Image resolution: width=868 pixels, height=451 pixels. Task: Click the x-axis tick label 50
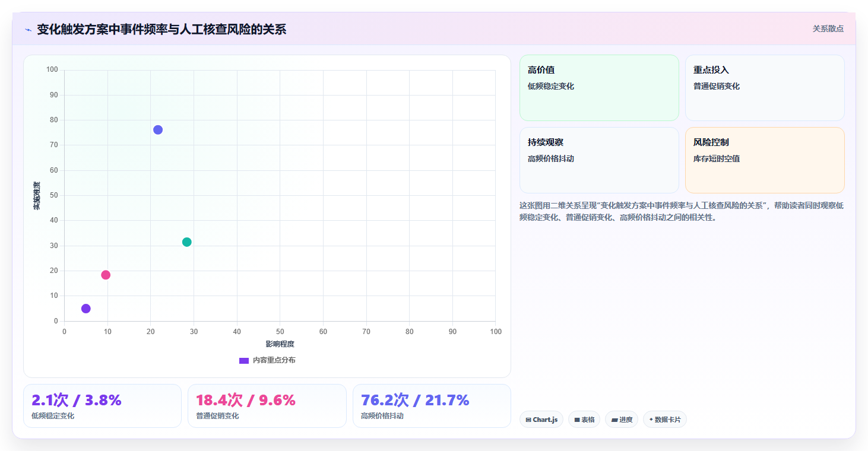[x=280, y=331]
